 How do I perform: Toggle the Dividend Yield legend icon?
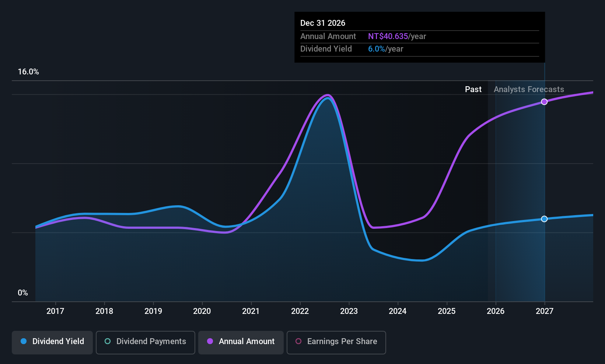pos(23,342)
